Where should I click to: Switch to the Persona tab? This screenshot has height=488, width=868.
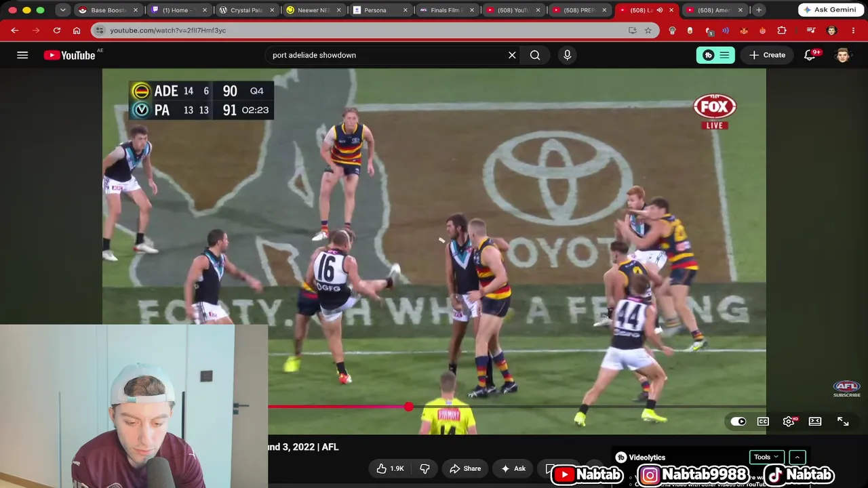click(x=380, y=10)
